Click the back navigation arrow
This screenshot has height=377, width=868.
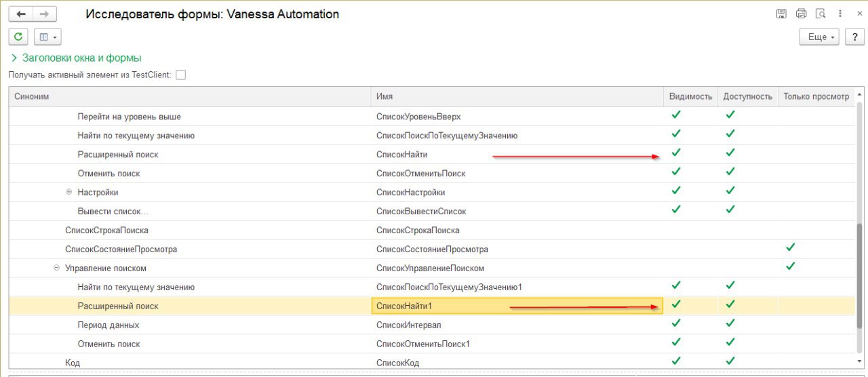pos(21,14)
